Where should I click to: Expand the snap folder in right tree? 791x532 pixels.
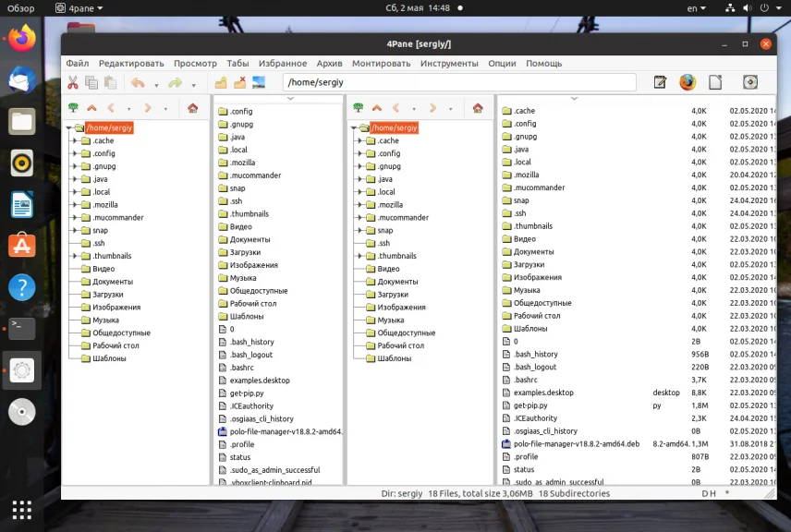(x=360, y=230)
